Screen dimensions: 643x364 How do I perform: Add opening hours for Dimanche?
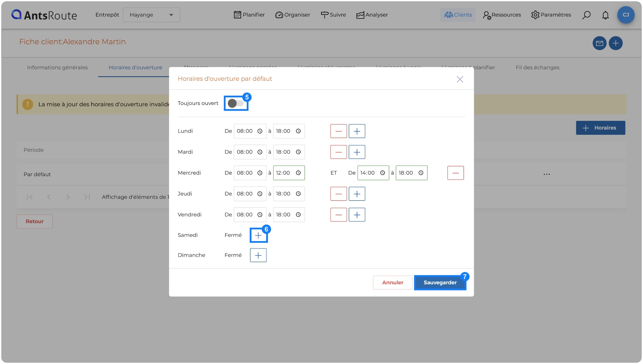tap(258, 255)
